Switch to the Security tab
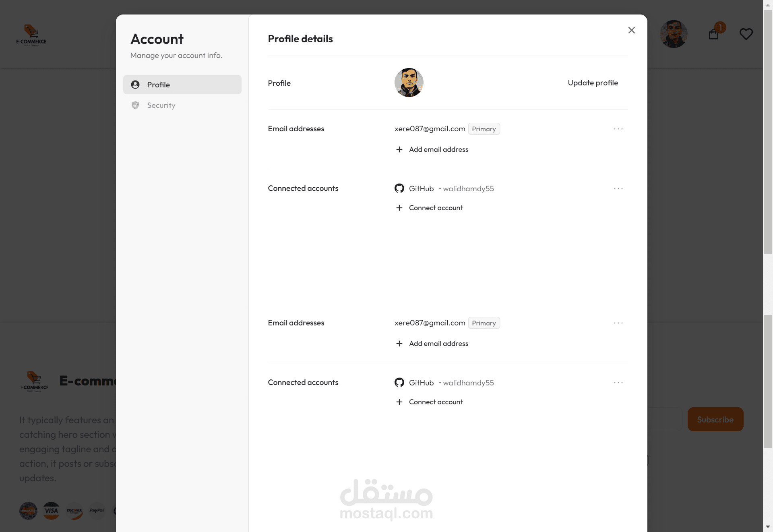This screenshot has height=532, width=773. [161, 105]
